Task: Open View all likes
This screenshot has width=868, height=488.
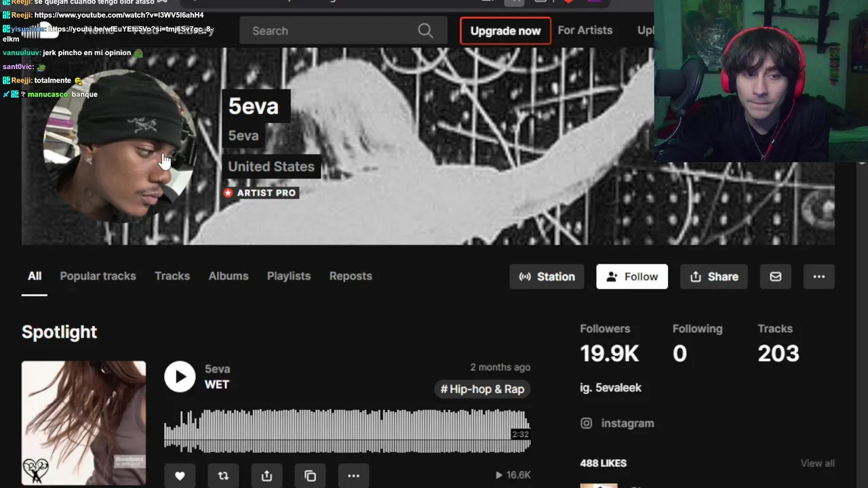Action: [817, 463]
